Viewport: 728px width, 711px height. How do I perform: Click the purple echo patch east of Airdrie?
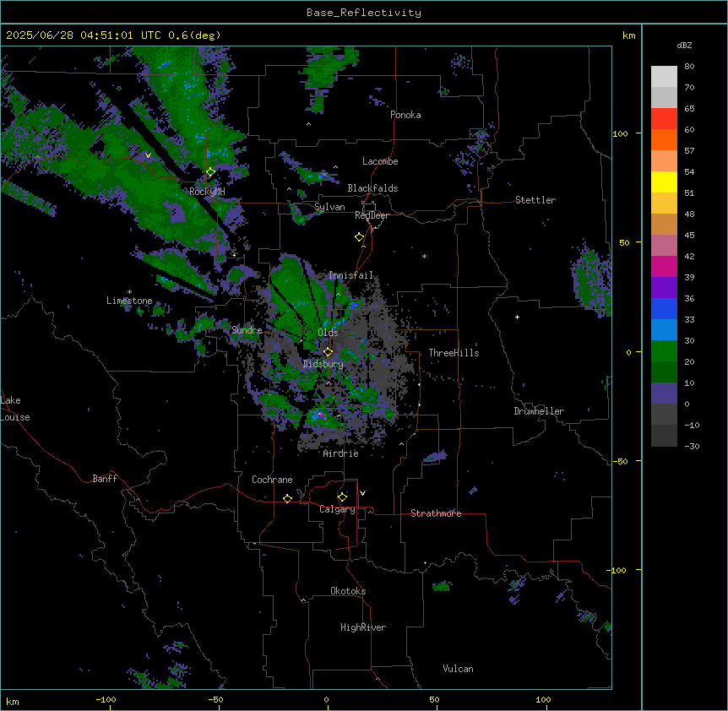[436, 457]
